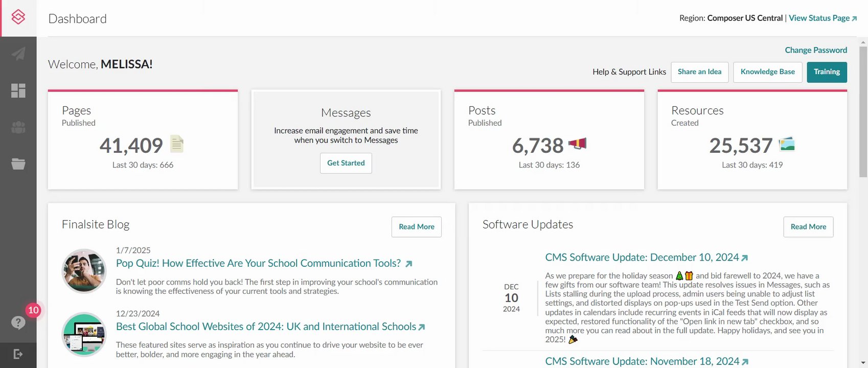Click the Pop Quiz article thumbnail

[x=84, y=271]
